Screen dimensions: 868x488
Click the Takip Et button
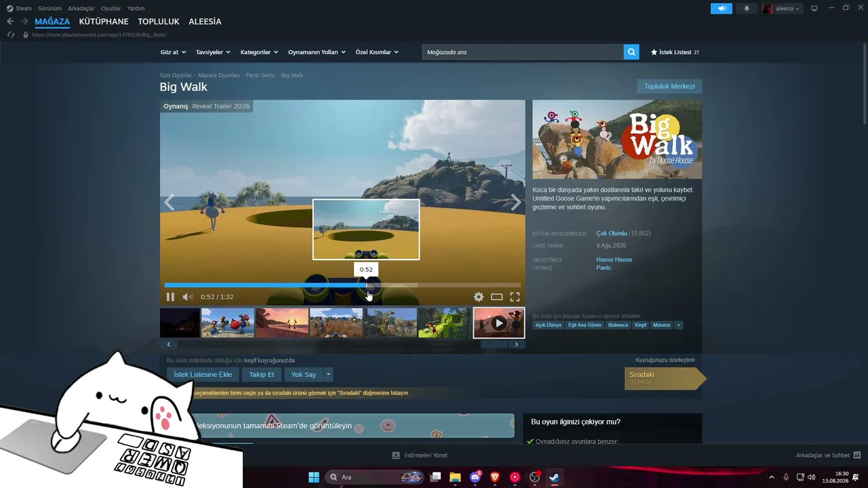(x=262, y=374)
